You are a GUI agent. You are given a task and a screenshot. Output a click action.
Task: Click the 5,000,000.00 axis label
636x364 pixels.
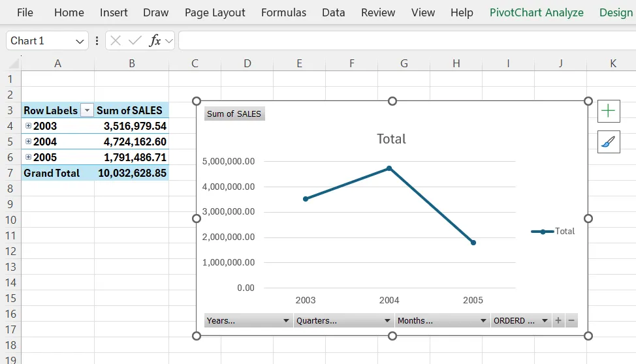[229, 161]
